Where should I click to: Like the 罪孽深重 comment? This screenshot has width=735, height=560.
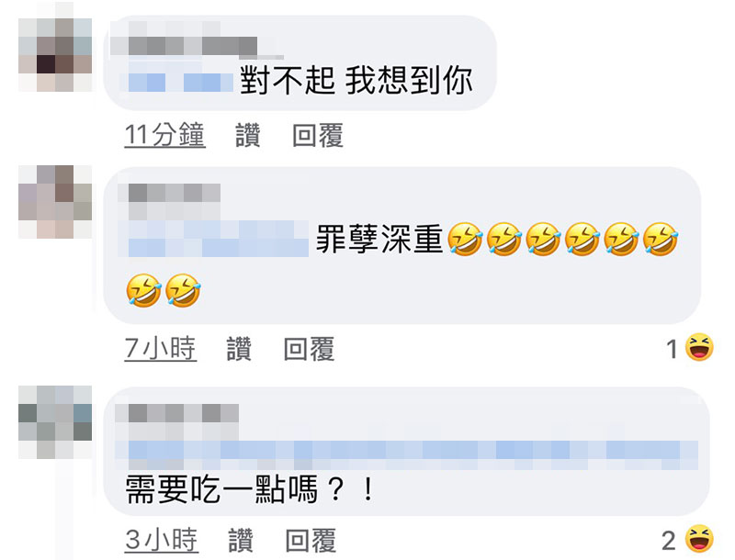(x=239, y=349)
